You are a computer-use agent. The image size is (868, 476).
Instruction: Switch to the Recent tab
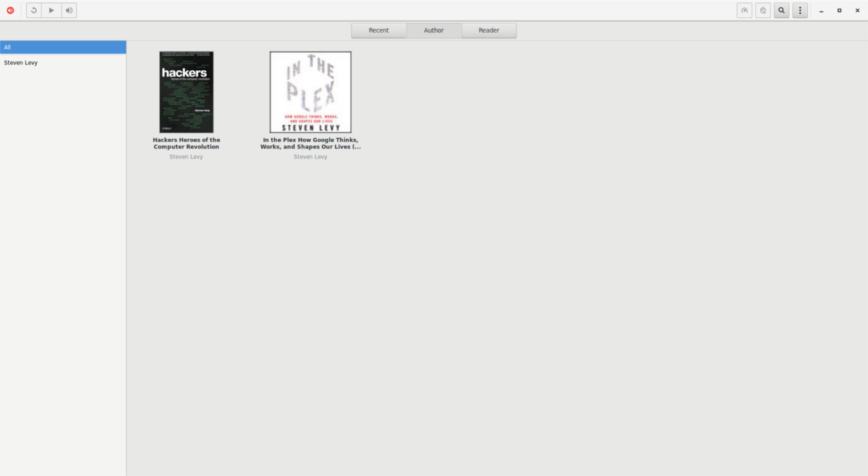(379, 30)
